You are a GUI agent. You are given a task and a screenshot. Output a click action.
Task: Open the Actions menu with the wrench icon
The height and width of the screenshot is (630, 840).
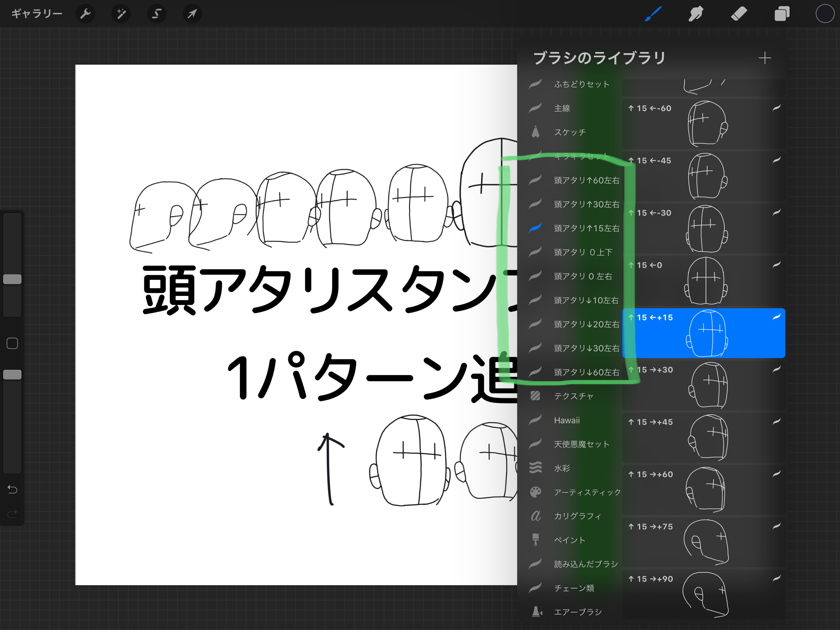pyautogui.click(x=86, y=14)
